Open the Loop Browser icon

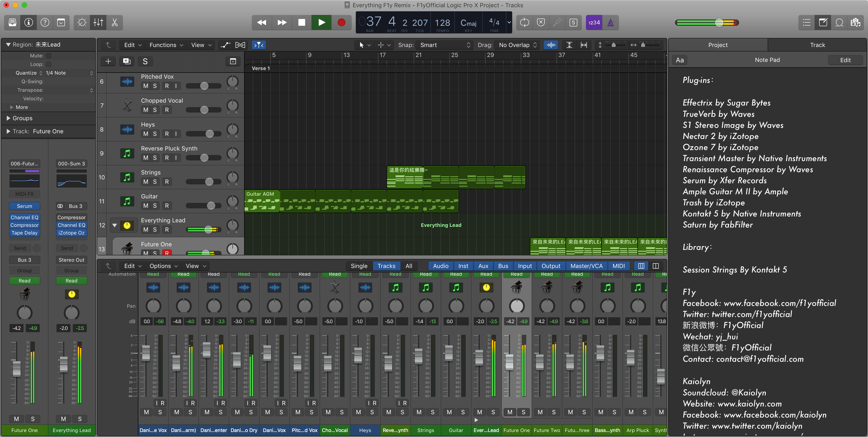pyautogui.click(x=839, y=23)
